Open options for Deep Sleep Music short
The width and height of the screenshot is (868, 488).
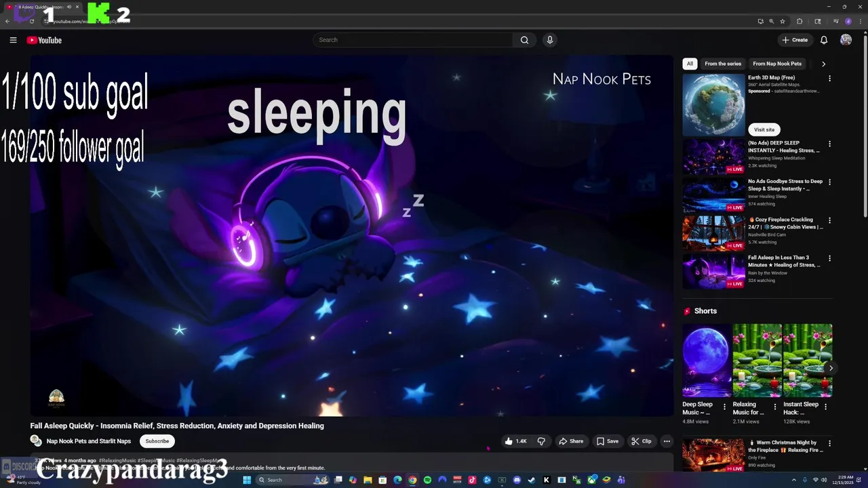(x=724, y=407)
